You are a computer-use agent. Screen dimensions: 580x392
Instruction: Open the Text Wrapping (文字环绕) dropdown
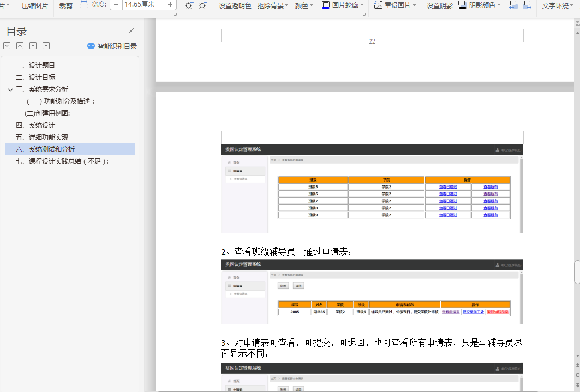(x=558, y=5)
